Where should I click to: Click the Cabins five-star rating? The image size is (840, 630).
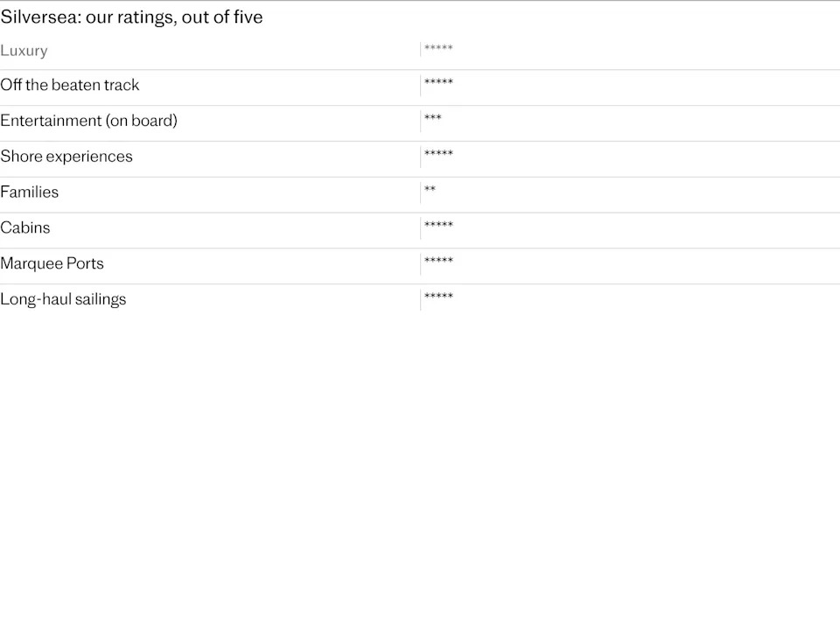[x=438, y=225]
